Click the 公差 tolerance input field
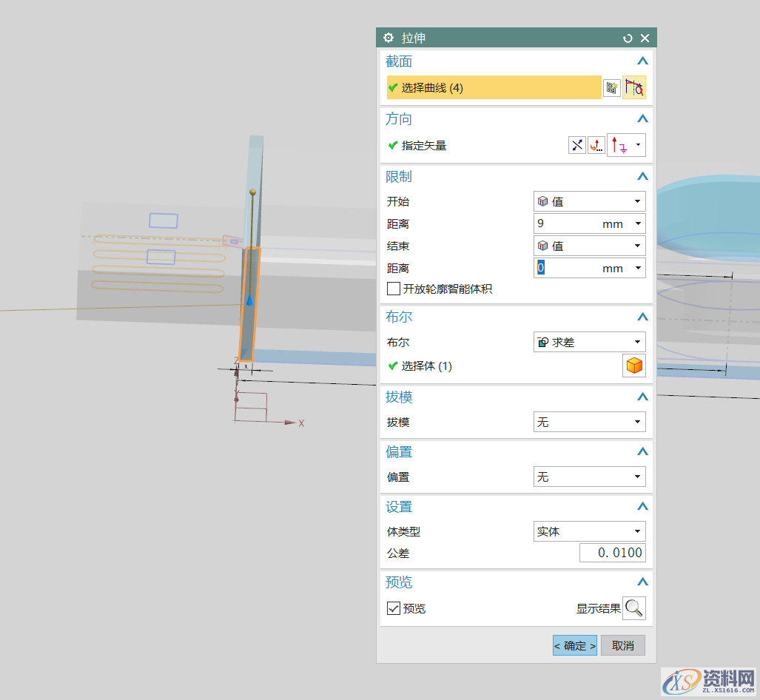Viewport: 760px width, 700px height. point(612,552)
